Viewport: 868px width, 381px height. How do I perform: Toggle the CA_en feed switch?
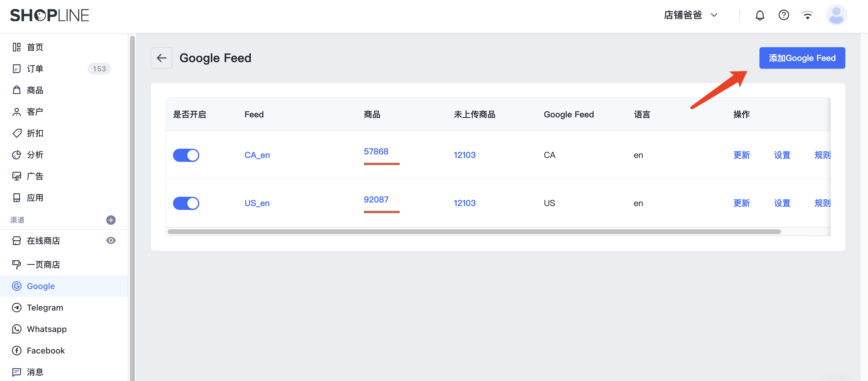pos(186,155)
